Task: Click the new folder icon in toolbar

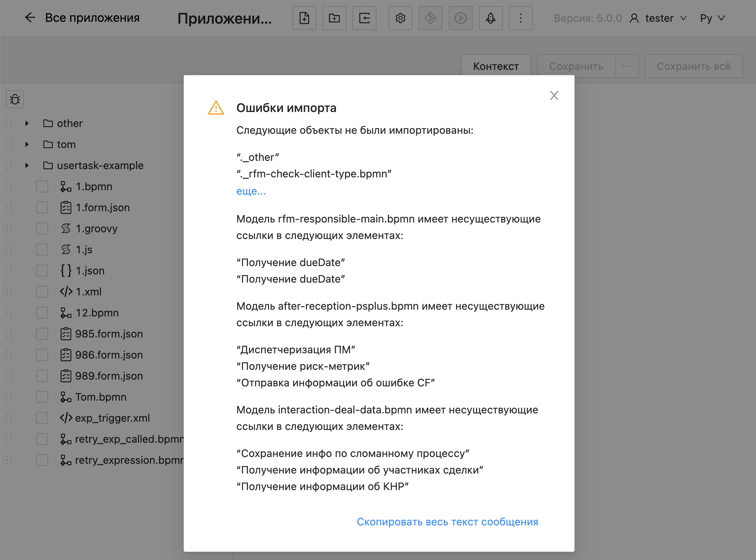Action: (334, 18)
